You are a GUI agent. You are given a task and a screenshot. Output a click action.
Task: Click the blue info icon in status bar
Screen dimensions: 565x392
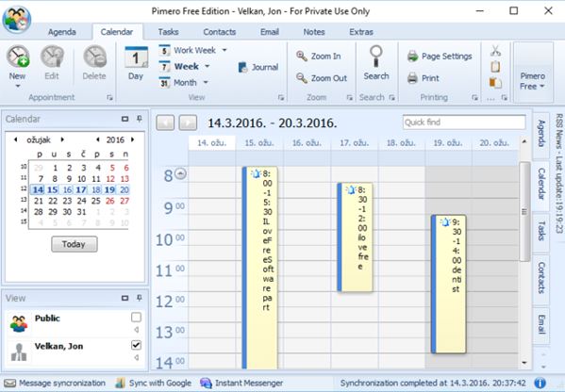(x=540, y=383)
